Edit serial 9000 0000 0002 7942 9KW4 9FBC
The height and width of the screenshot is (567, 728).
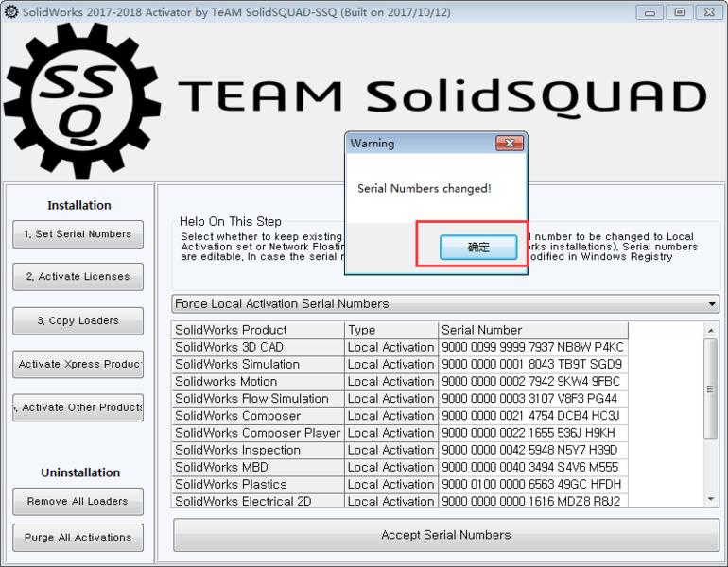tap(533, 382)
